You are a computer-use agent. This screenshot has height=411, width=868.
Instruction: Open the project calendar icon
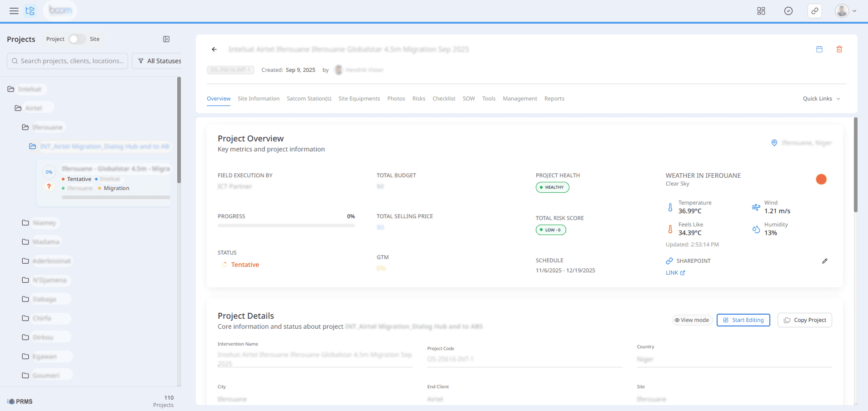(x=819, y=49)
